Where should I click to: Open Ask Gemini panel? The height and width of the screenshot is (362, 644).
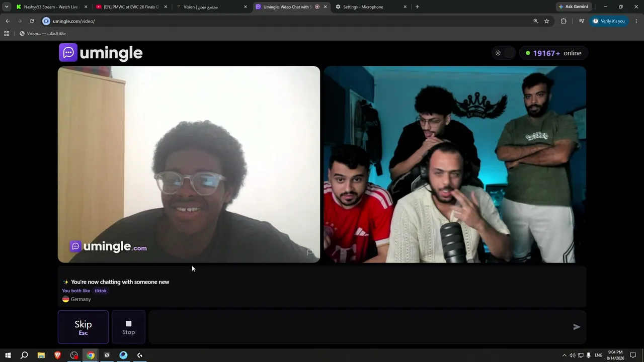(x=573, y=7)
